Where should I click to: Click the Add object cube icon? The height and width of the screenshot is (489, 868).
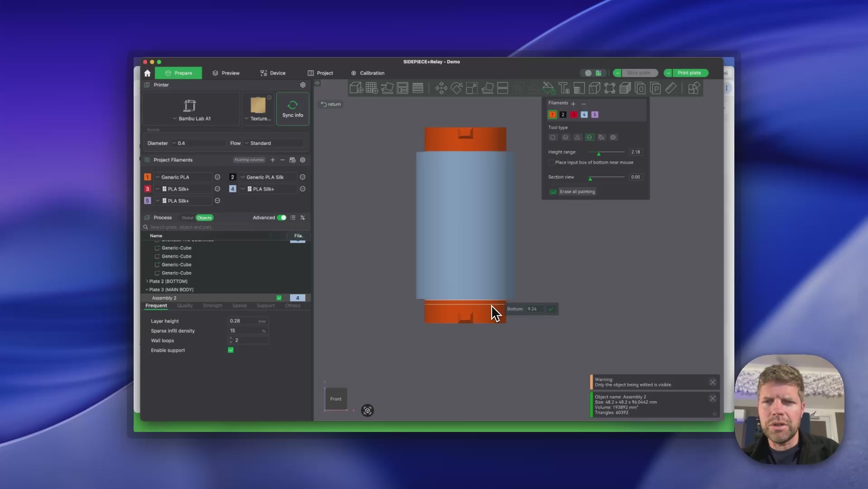[356, 88]
